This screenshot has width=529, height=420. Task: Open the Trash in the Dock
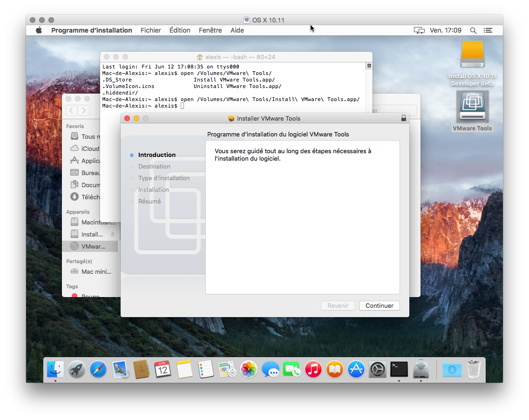[x=474, y=369]
